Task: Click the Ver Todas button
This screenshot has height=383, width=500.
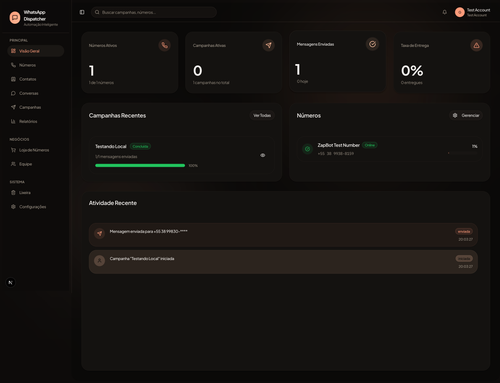Action: coord(262,115)
